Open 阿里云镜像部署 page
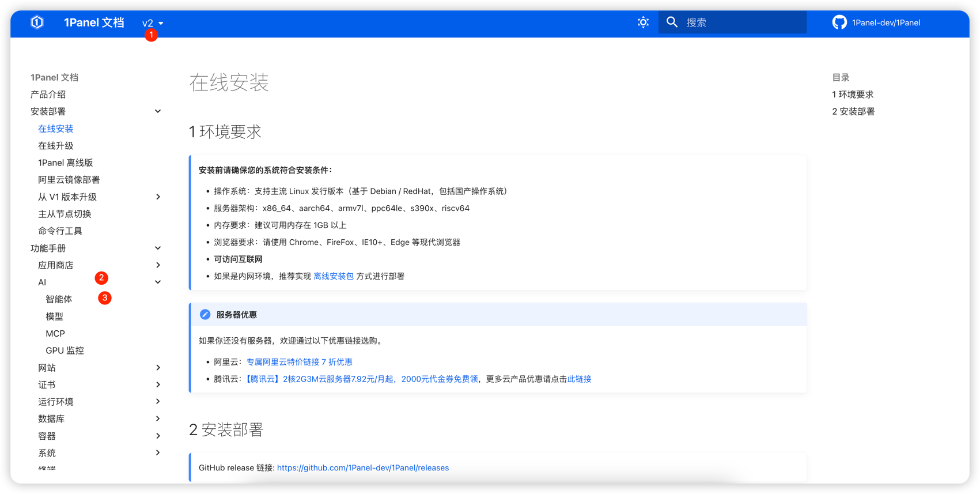Viewport: 980px width, 494px height. click(69, 180)
